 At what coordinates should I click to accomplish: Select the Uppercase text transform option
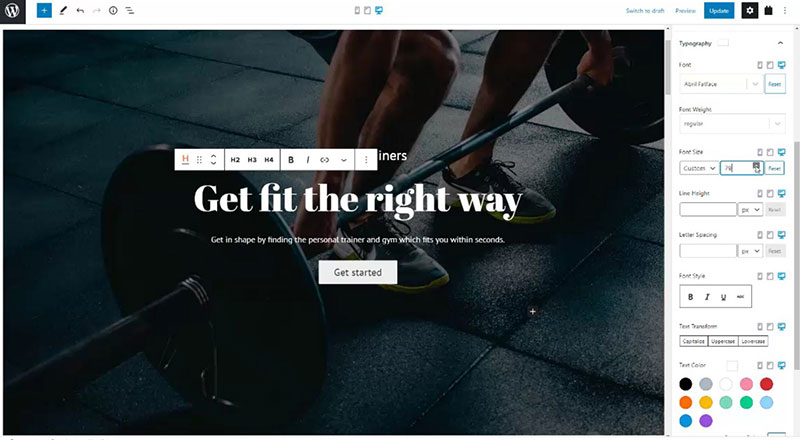tap(723, 341)
